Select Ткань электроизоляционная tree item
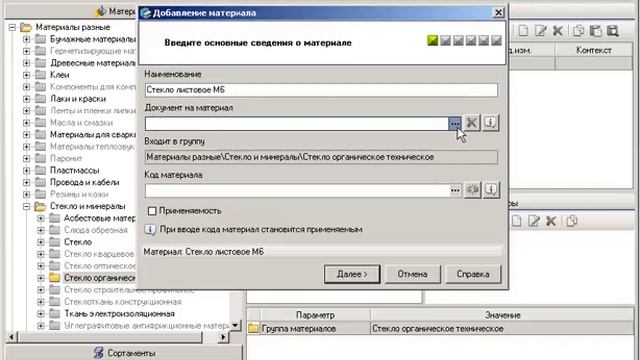 click(119, 314)
